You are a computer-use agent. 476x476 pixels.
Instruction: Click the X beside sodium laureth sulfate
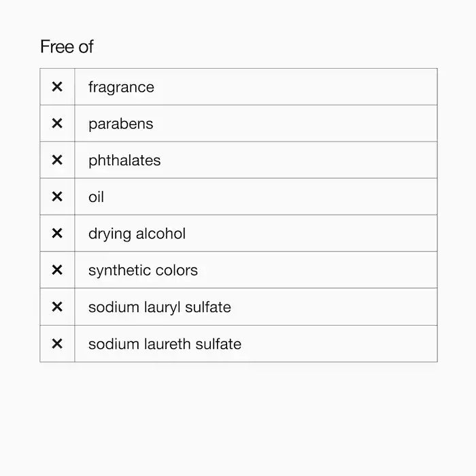pyautogui.click(x=57, y=344)
